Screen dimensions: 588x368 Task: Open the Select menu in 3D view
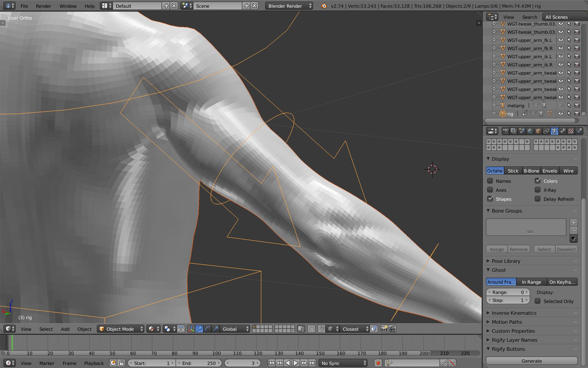pyautogui.click(x=46, y=329)
